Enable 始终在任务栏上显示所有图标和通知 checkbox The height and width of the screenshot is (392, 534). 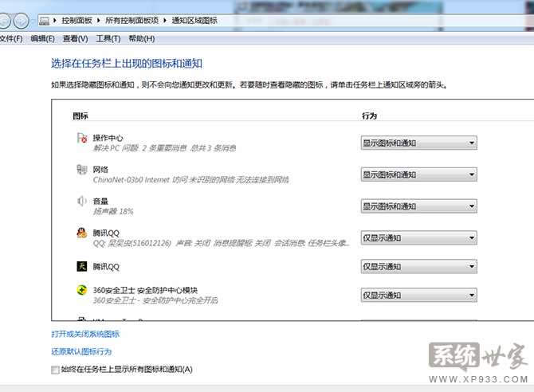55,370
